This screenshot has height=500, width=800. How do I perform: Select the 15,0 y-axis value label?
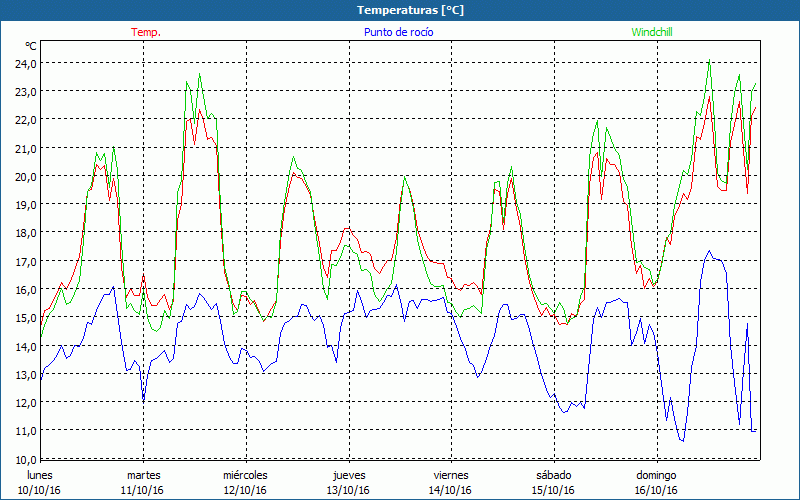[x=24, y=318]
